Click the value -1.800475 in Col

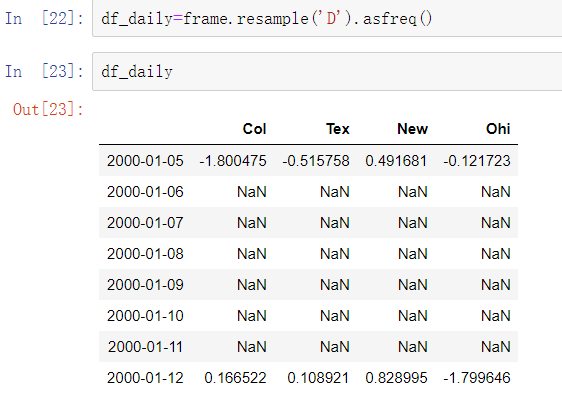coord(233,161)
